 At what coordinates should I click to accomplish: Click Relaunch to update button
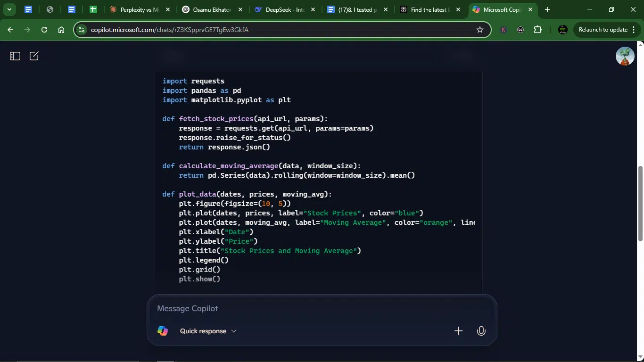[603, 30]
